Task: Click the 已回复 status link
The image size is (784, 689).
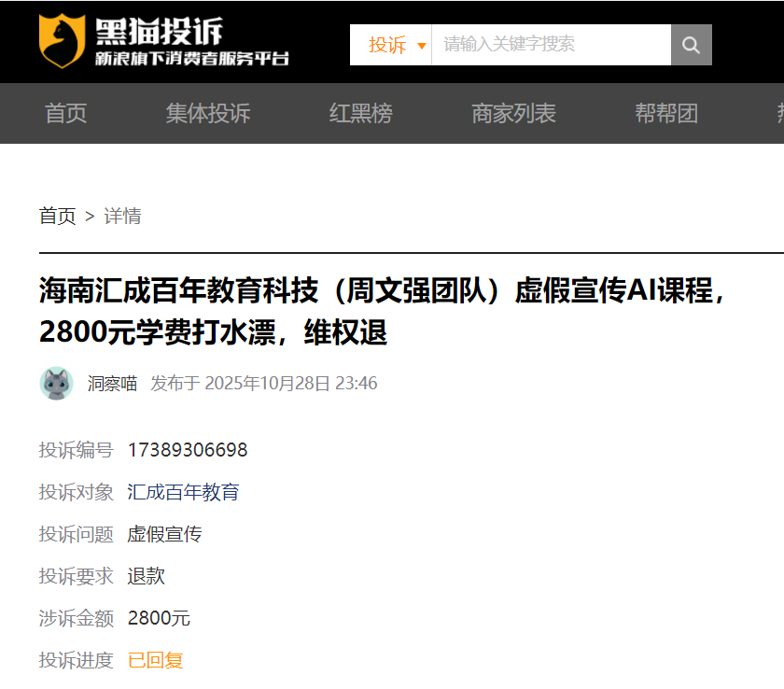Action: pyautogui.click(x=154, y=659)
